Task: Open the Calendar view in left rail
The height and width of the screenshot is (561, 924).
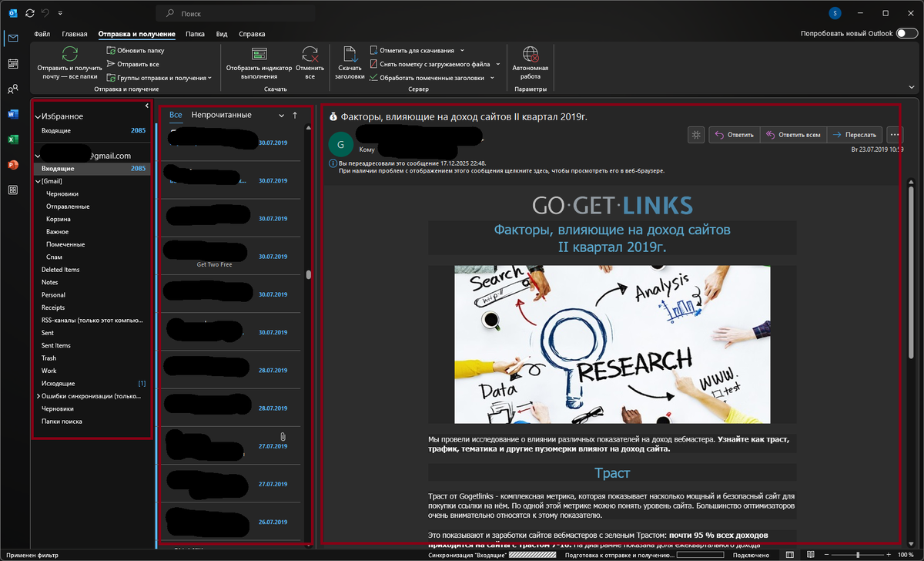Action: [x=13, y=63]
